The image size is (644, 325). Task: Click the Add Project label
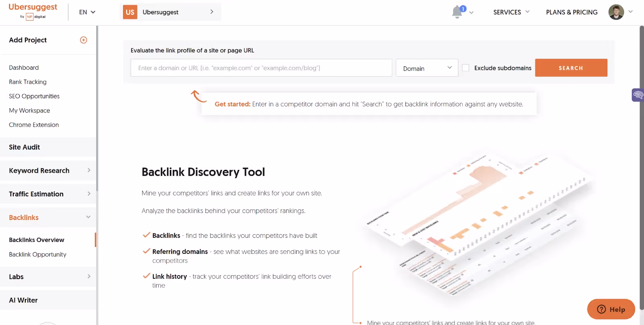tap(28, 40)
